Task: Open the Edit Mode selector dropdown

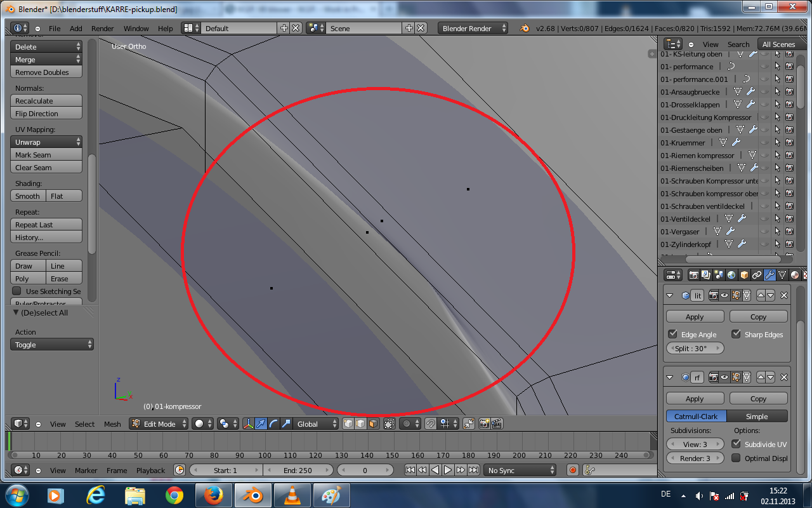Action: 159,424
